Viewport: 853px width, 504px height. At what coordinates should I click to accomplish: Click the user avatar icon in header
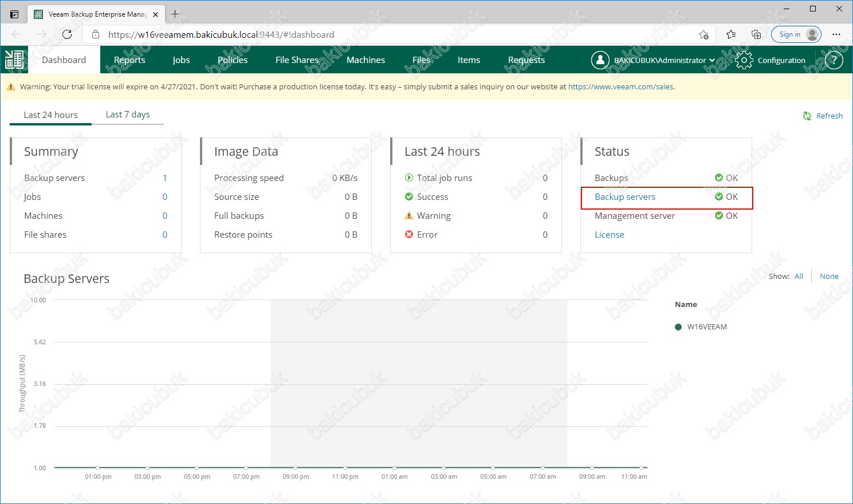click(600, 60)
